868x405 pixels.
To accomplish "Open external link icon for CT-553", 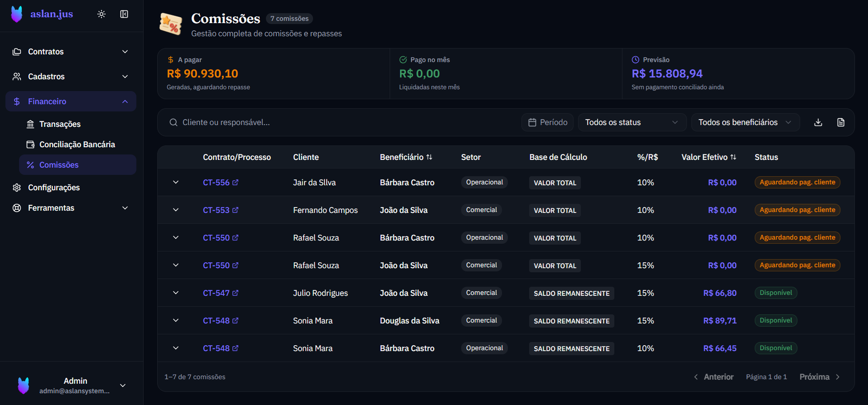I will click(x=235, y=210).
